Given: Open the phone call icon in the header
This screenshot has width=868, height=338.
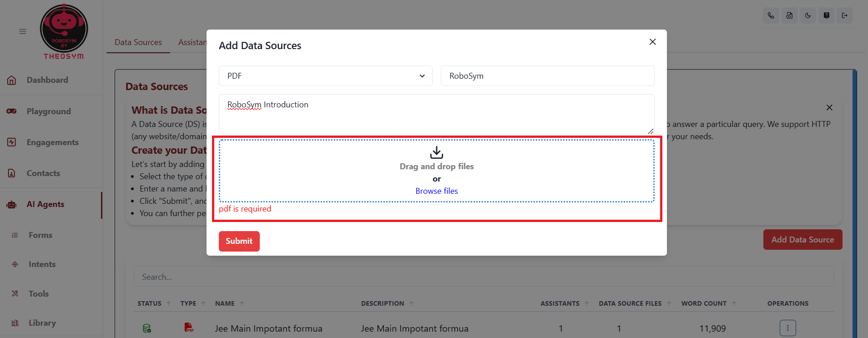Looking at the screenshot, I should [771, 15].
